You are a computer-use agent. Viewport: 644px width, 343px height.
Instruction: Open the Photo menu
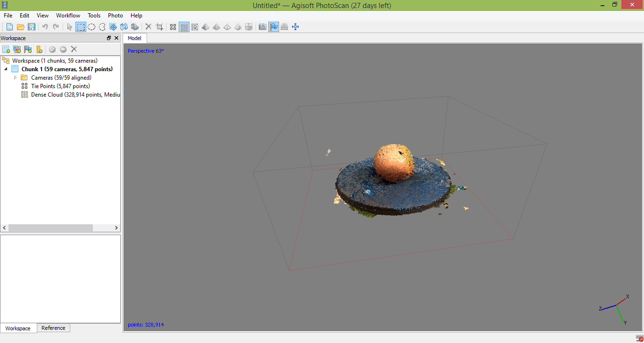(x=116, y=16)
